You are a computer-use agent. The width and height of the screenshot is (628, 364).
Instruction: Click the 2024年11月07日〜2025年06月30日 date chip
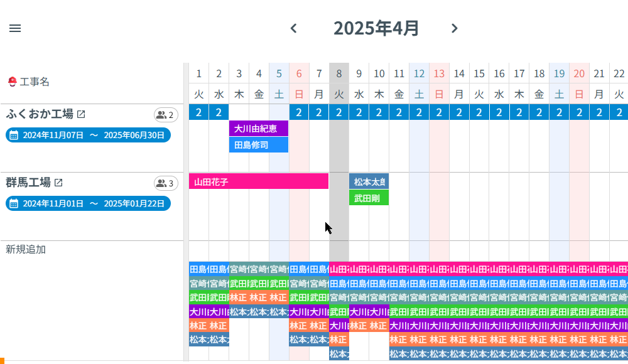tap(88, 134)
